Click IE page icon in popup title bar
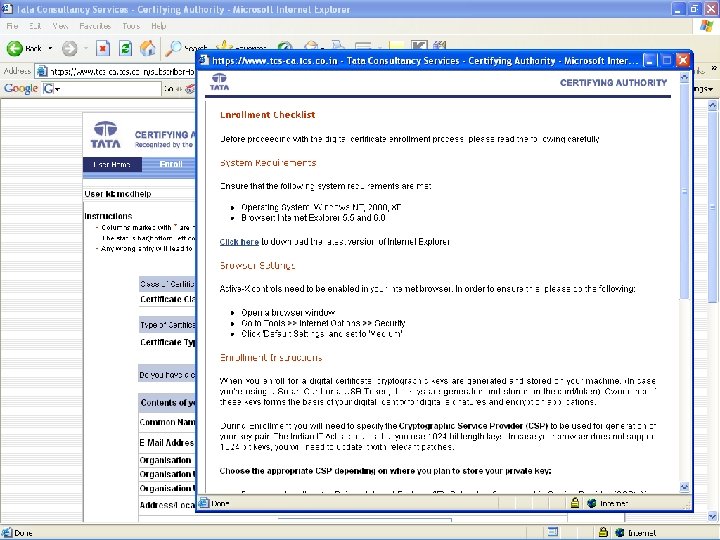720x540 pixels. click(x=204, y=60)
